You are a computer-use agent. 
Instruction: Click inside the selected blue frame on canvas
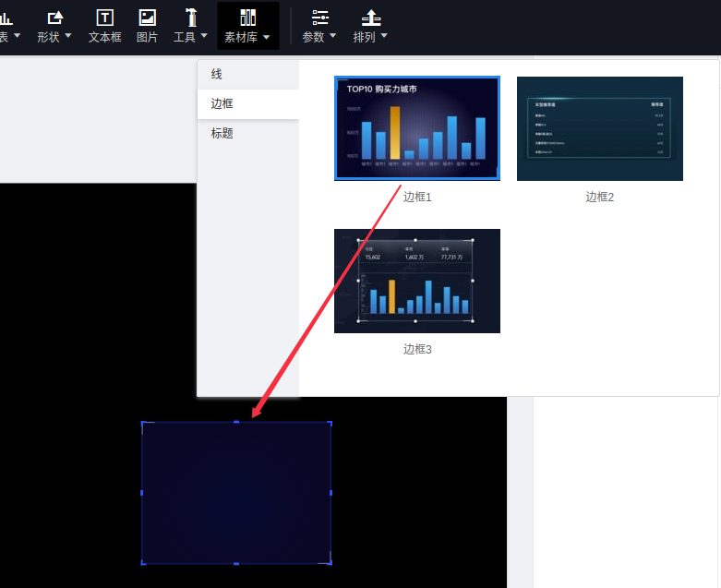pos(236,493)
